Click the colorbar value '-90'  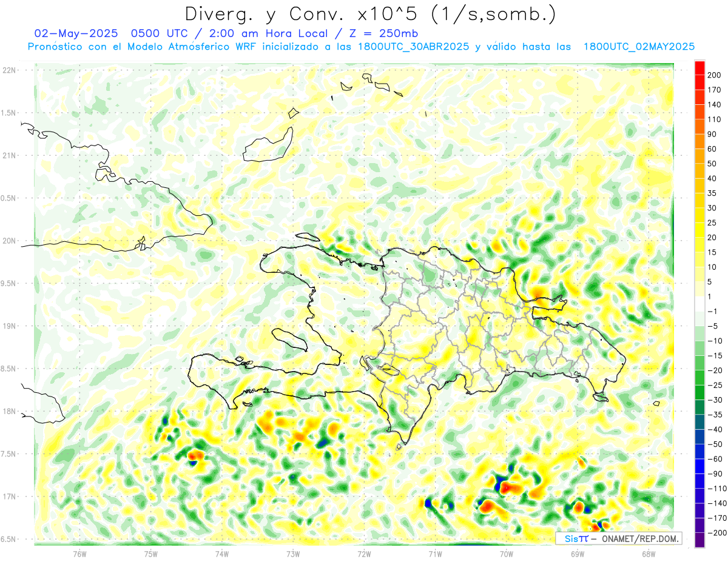point(714,474)
